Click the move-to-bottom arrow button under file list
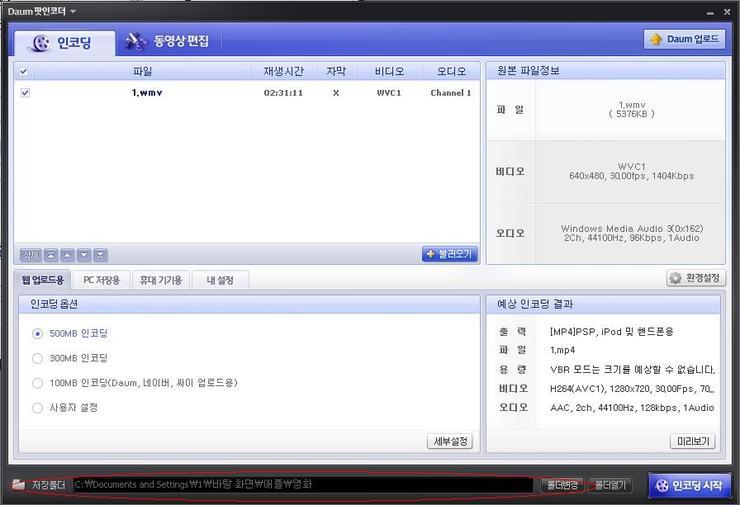Screen dimensions: 740x505 coord(100,255)
